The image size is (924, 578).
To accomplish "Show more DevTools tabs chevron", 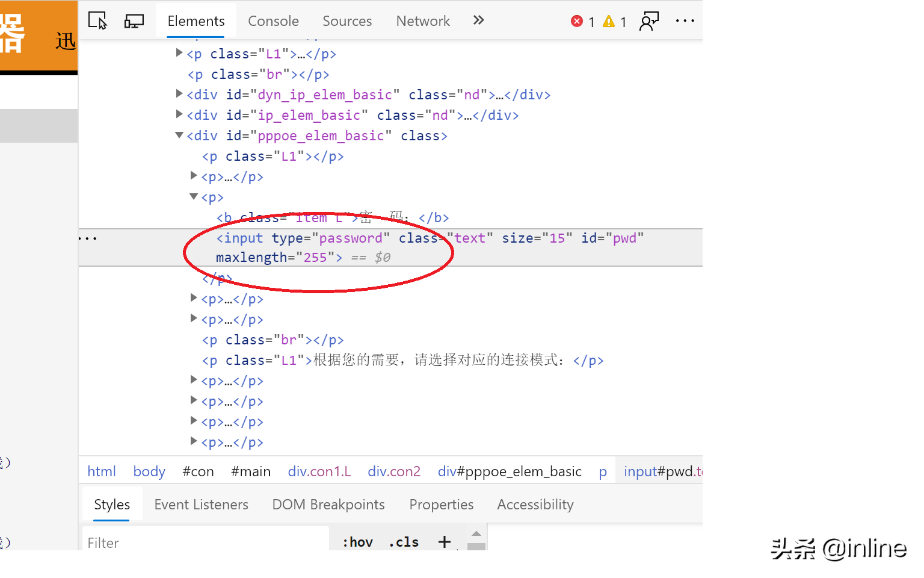I will click(478, 20).
